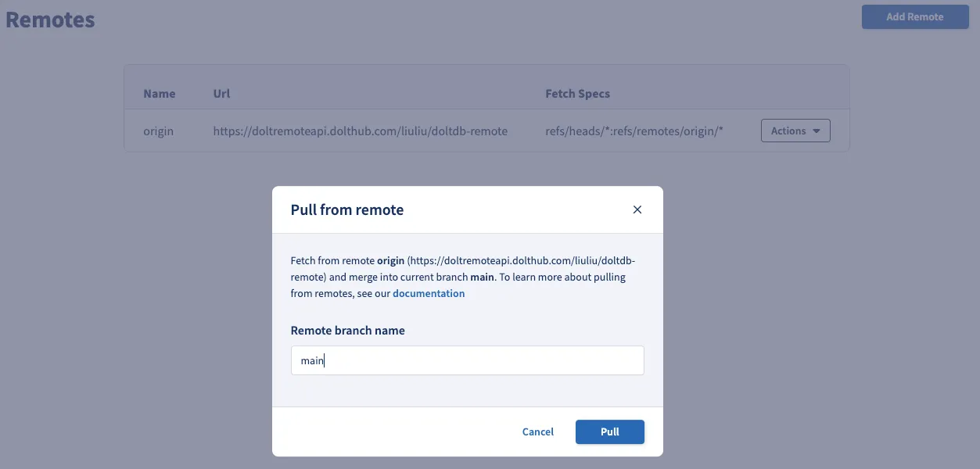Click the Fetch Specs column header
The image size is (980, 469).
tap(577, 93)
